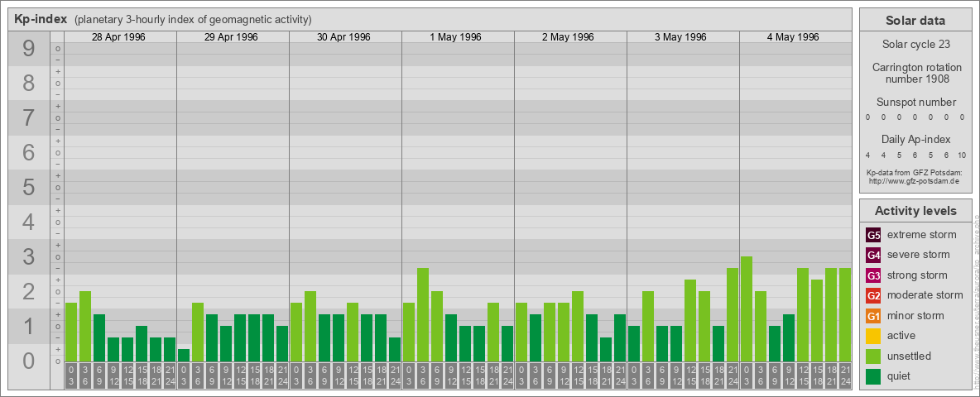
Task: Click the G1 minor storm icon
Action: pyautogui.click(x=873, y=316)
